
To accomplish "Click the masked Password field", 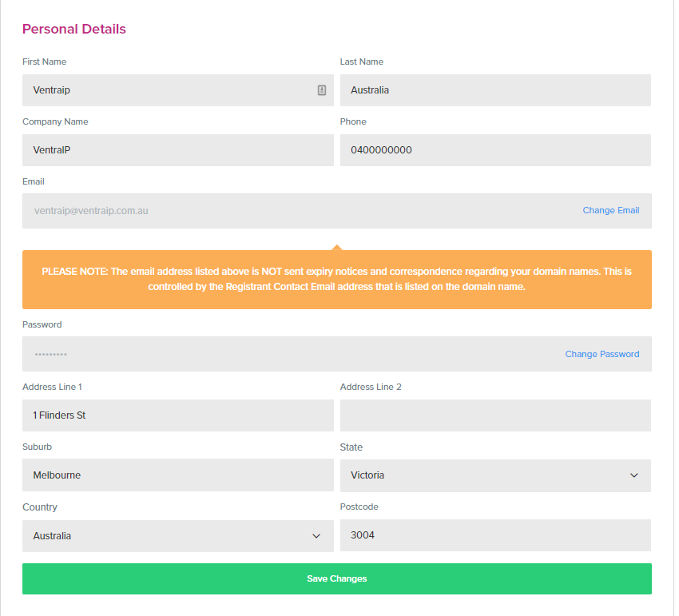I will 337,354.
